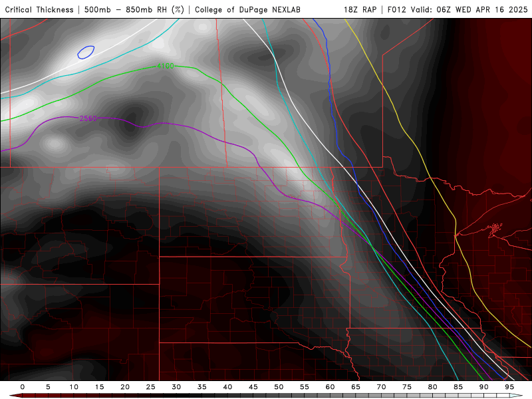The height and width of the screenshot is (399, 532).
Task: Click colorbar label "45"
Action: point(253,387)
